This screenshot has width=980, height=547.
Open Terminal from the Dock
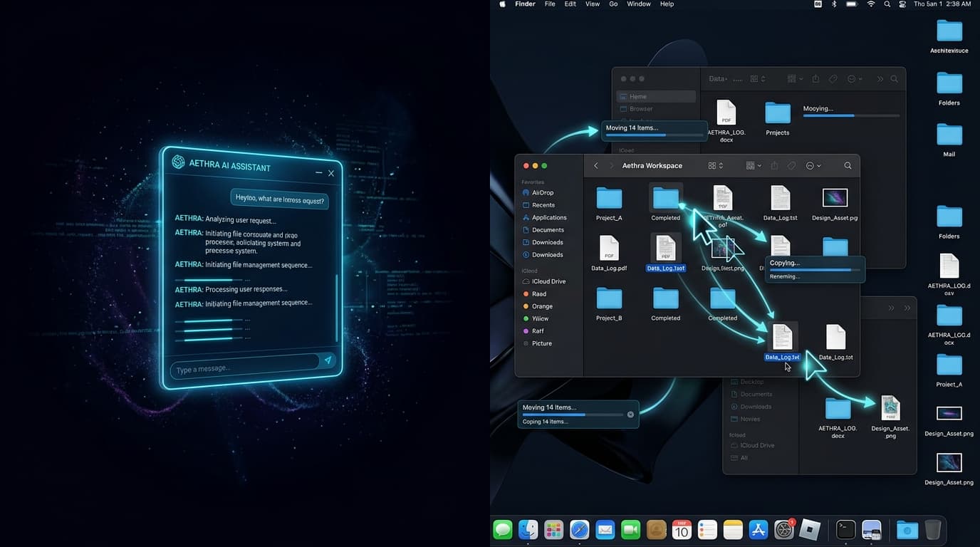(x=845, y=529)
